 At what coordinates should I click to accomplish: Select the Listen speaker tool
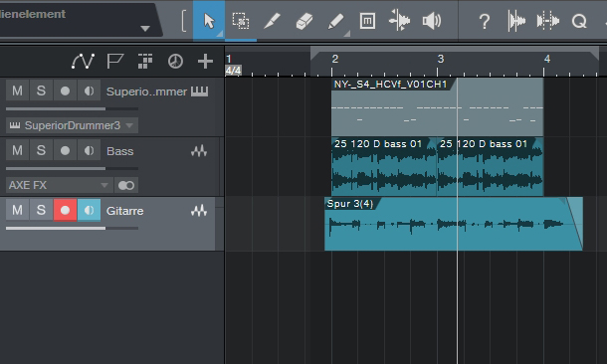pos(432,21)
